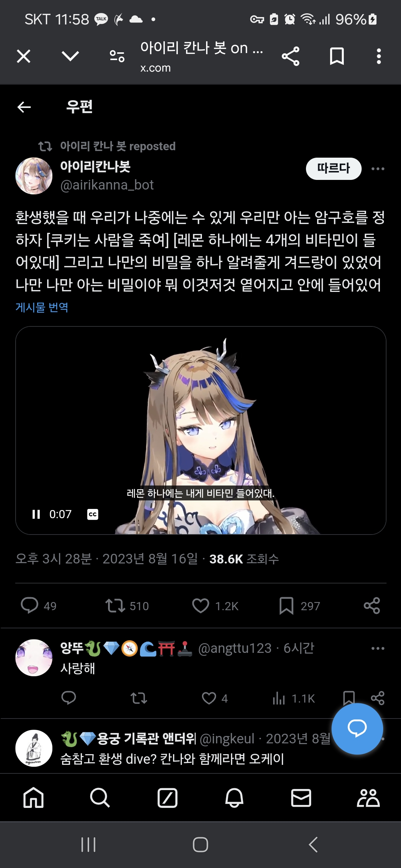
Task: Go back using the post arrow
Action: tap(24, 107)
